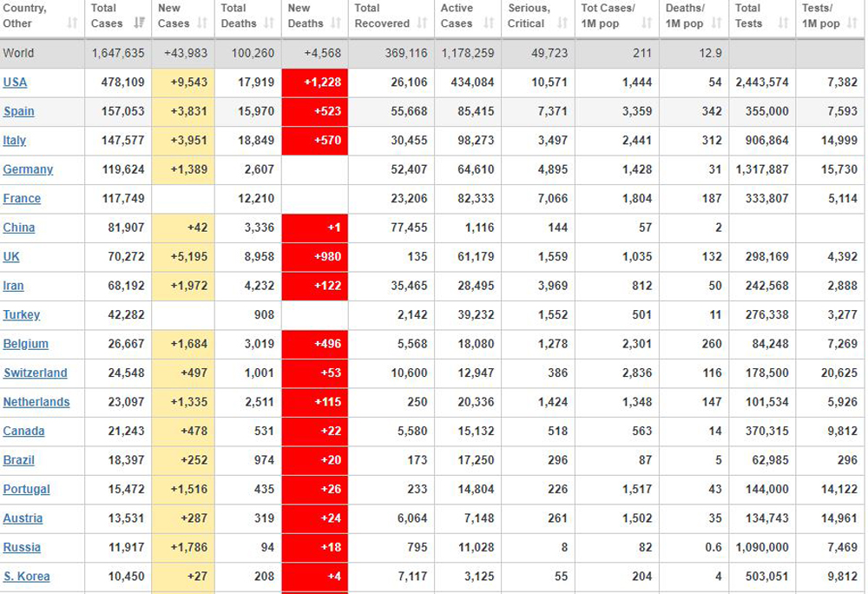Open the Italy country link
Image resolution: width=868 pixels, height=594 pixels.
[15, 141]
